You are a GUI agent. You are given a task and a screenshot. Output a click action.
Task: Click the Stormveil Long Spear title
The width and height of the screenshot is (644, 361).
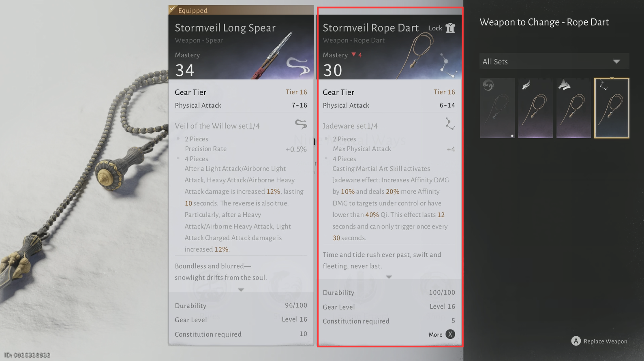pos(225,28)
